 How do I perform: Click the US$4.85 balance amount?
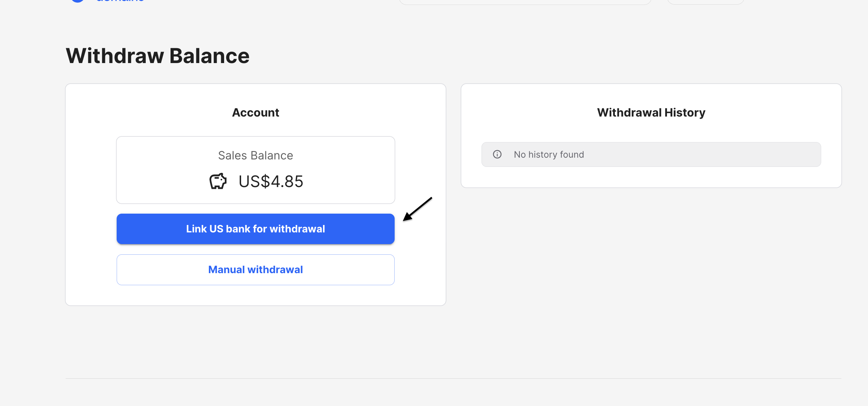271,182
